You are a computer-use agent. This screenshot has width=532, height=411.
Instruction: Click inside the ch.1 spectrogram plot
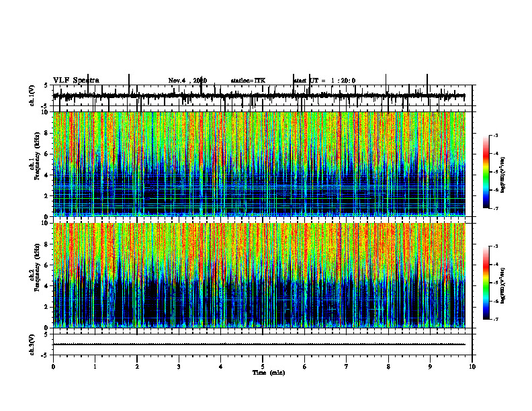[259, 164]
